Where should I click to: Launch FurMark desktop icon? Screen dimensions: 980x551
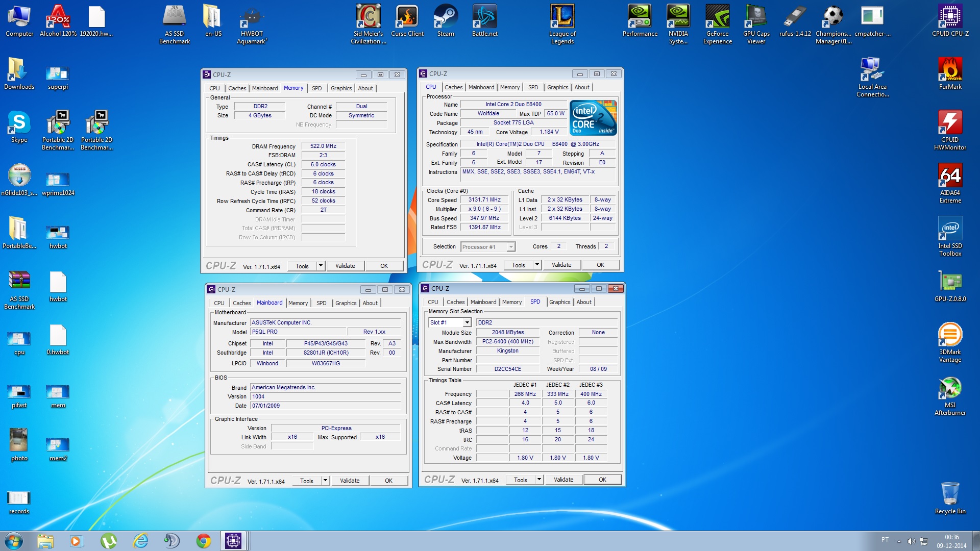950,74
